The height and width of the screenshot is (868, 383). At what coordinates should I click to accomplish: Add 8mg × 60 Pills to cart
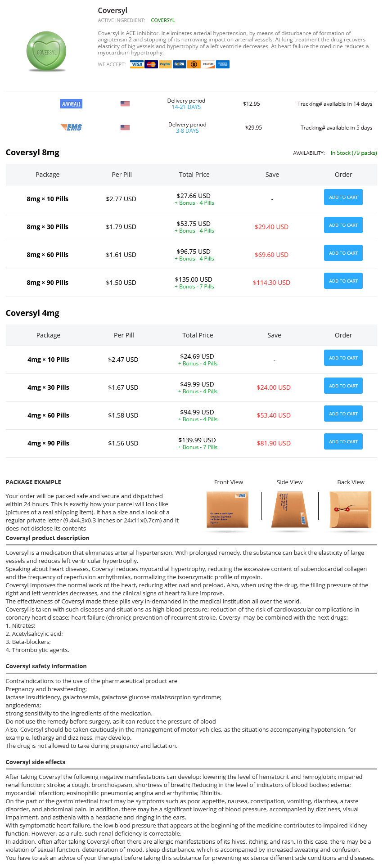[x=343, y=253]
